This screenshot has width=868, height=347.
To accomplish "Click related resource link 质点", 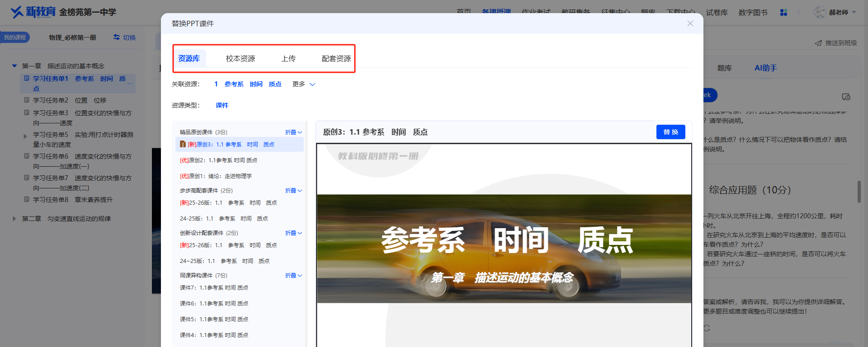I will 275,84.
